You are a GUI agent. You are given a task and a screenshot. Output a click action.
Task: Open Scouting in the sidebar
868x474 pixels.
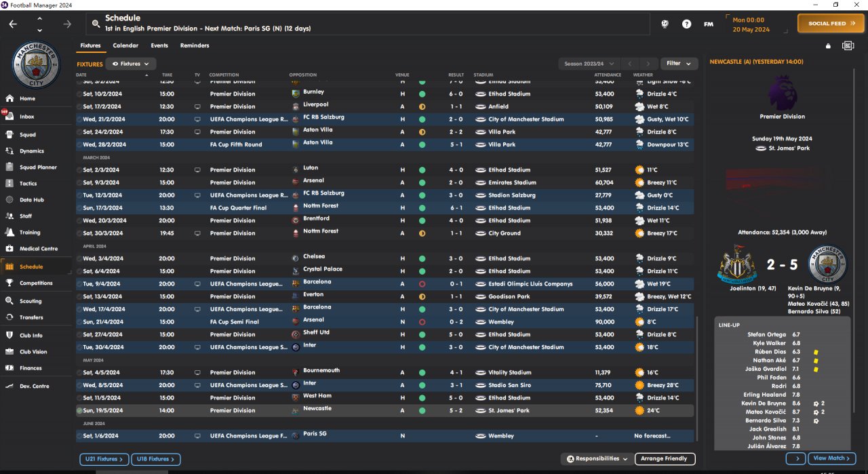tap(31, 301)
